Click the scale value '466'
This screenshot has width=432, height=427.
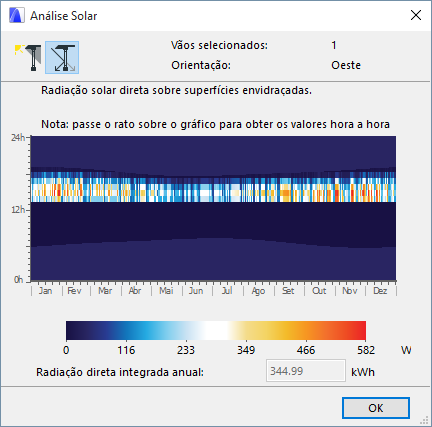(x=306, y=350)
